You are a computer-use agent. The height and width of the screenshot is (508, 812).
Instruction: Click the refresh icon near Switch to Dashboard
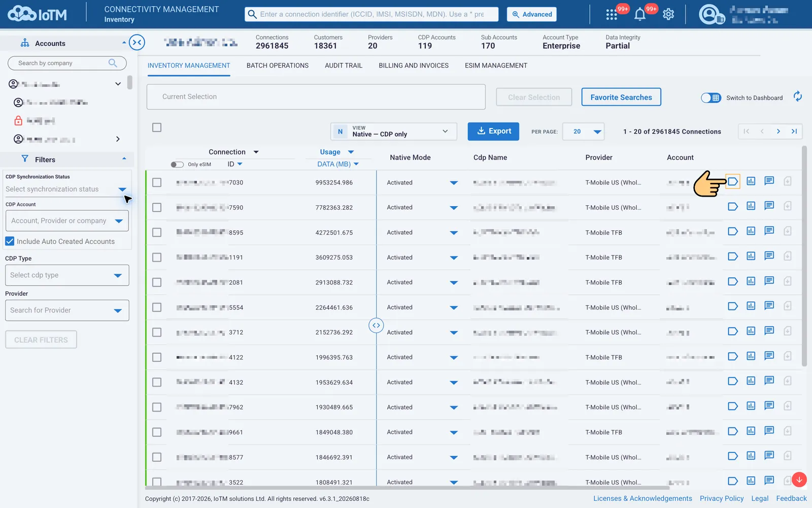(x=798, y=97)
